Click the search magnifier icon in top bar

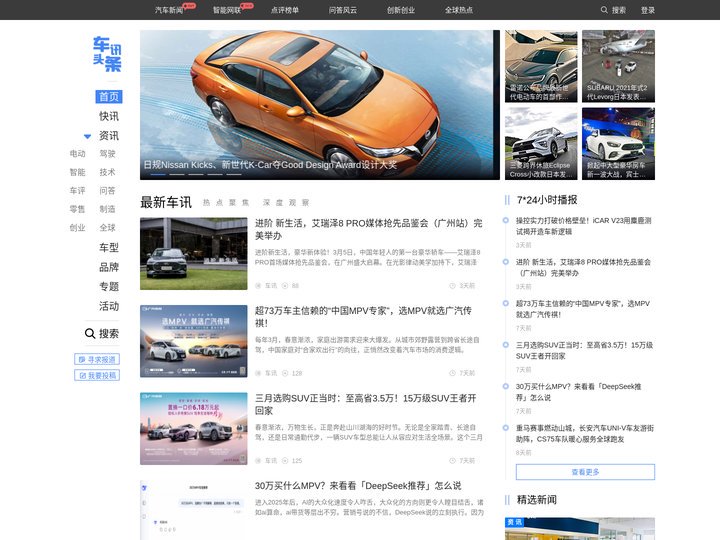pos(604,10)
